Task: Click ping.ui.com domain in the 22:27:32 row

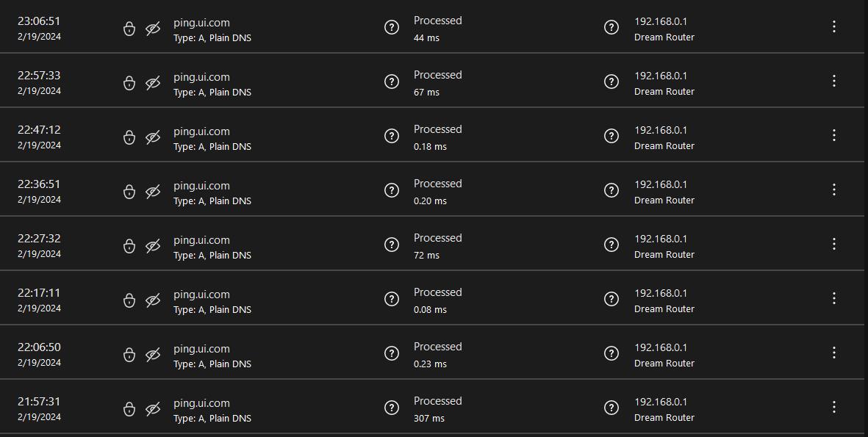Action: (x=201, y=240)
